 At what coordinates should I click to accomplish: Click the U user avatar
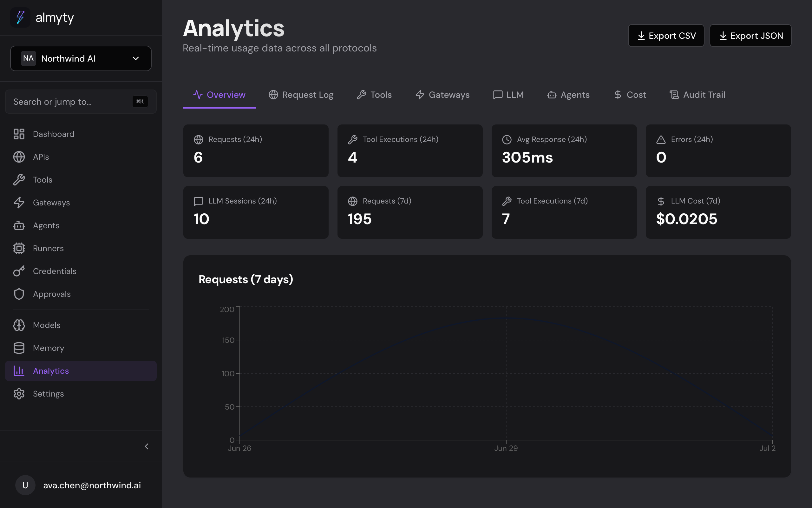25,485
